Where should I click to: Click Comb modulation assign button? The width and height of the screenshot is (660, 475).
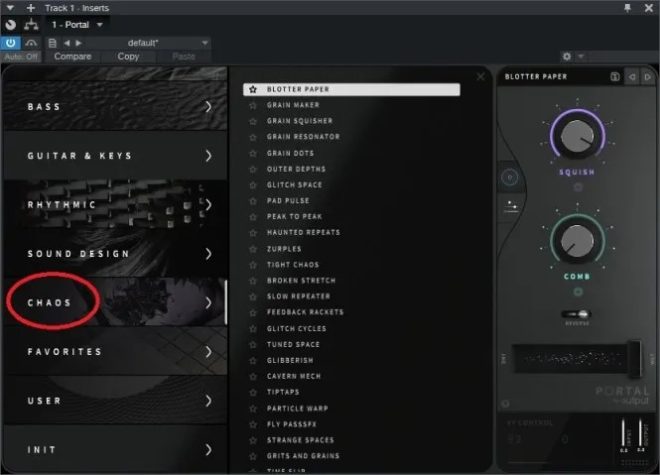pyautogui.click(x=578, y=291)
